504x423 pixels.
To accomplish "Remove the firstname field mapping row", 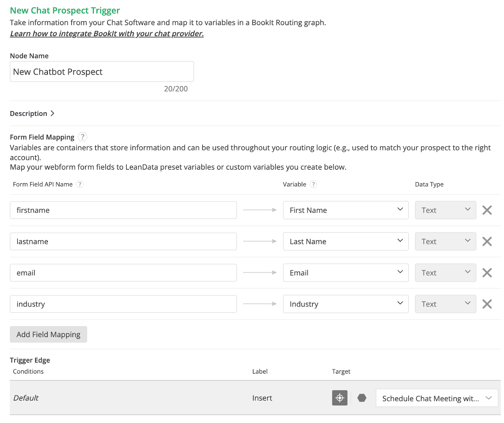I will click(x=487, y=210).
